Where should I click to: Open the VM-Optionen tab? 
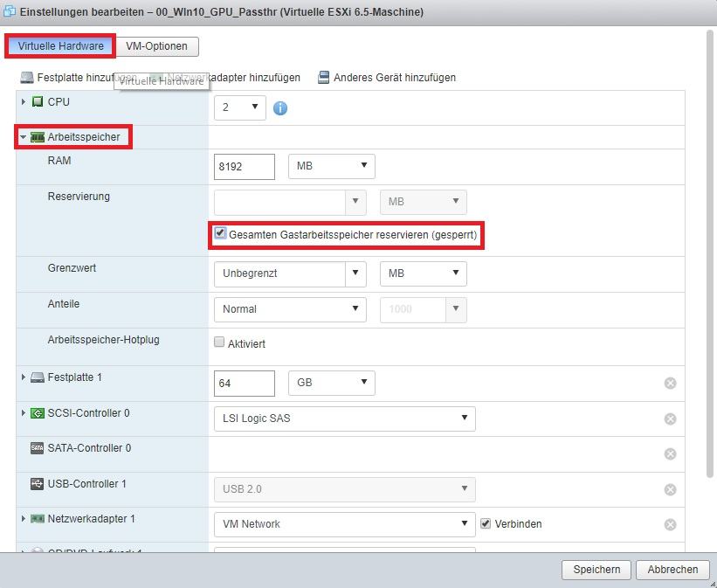(x=157, y=46)
